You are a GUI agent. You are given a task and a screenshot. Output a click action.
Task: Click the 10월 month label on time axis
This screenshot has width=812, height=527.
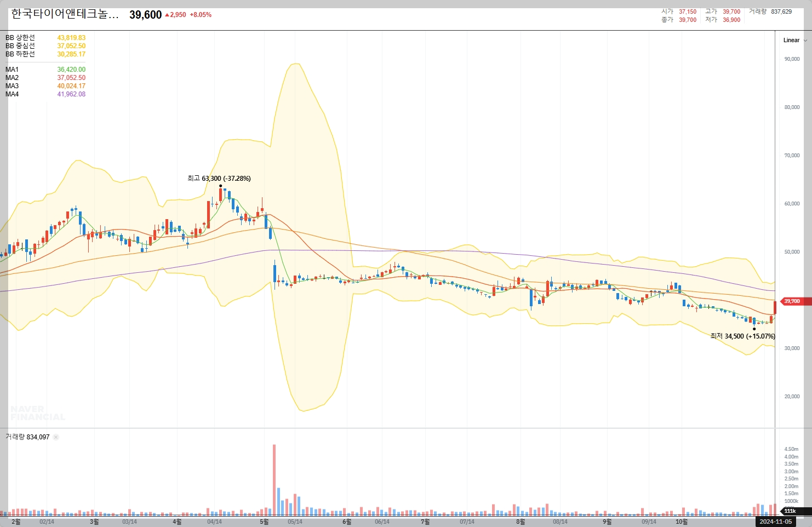pyautogui.click(x=682, y=522)
